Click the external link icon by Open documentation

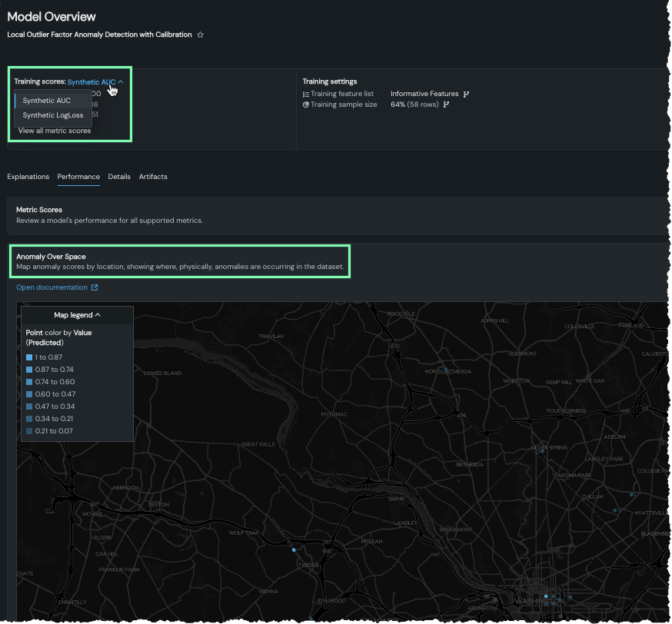[95, 288]
